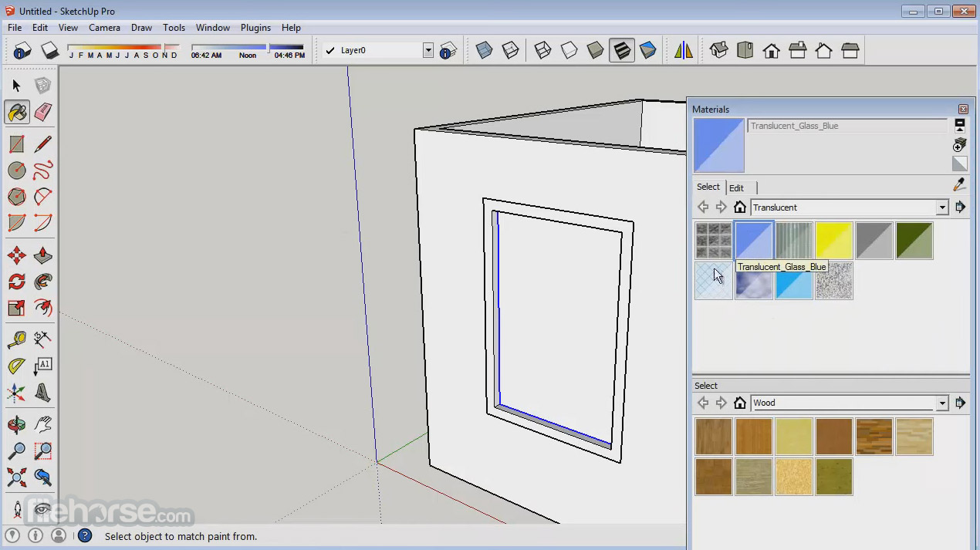
Task: Activate the Paint Bucket tool
Action: tap(16, 113)
